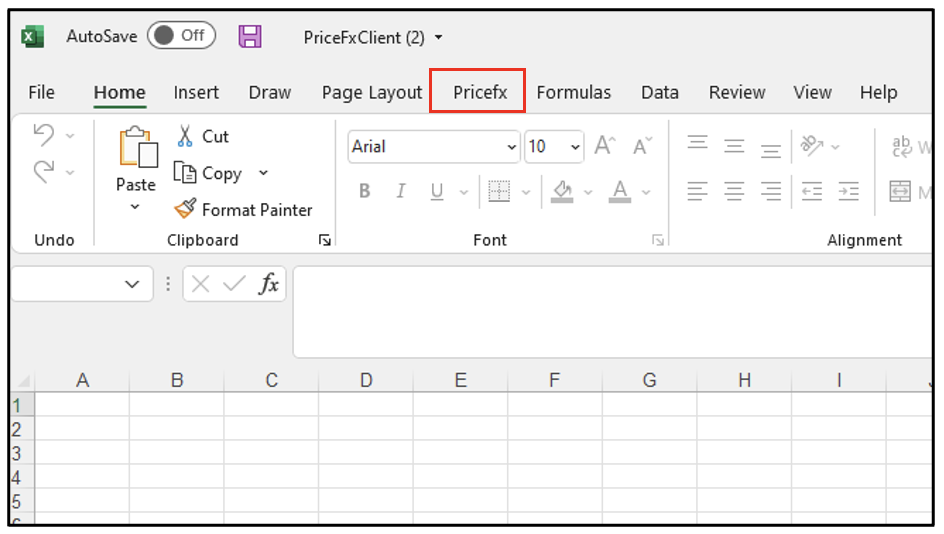Click the Undo arrow icon
This screenshot has width=944, height=534.
click(43, 134)
